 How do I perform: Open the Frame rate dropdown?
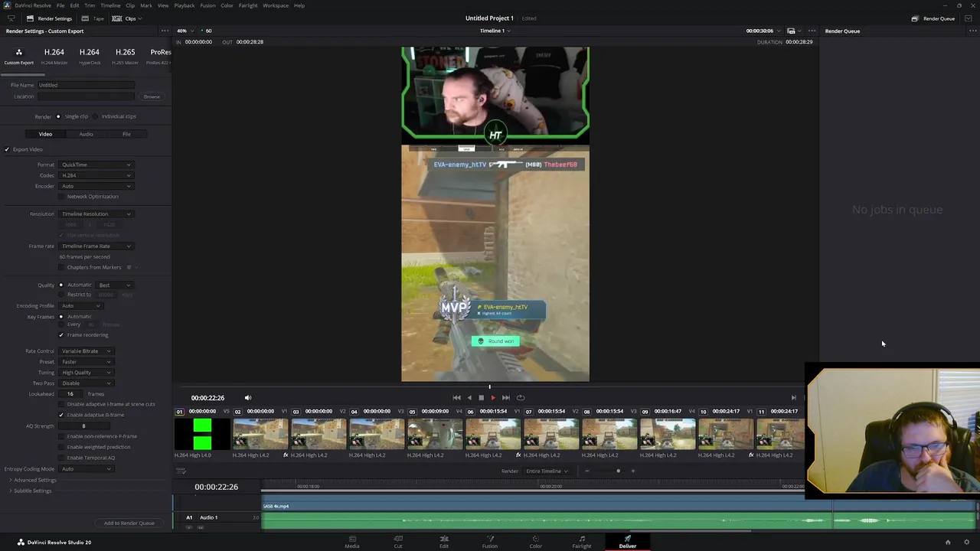click(96, 246)
